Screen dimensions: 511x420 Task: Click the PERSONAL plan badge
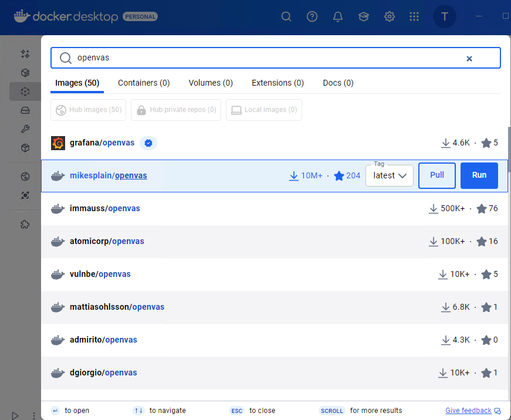click(x=140, y=16)
